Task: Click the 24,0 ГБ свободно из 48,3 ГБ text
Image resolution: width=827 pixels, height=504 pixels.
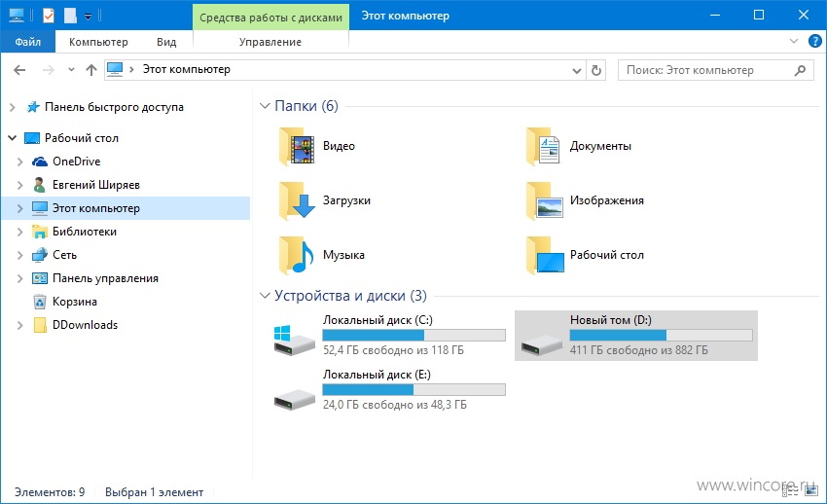Action: [394, 405]
